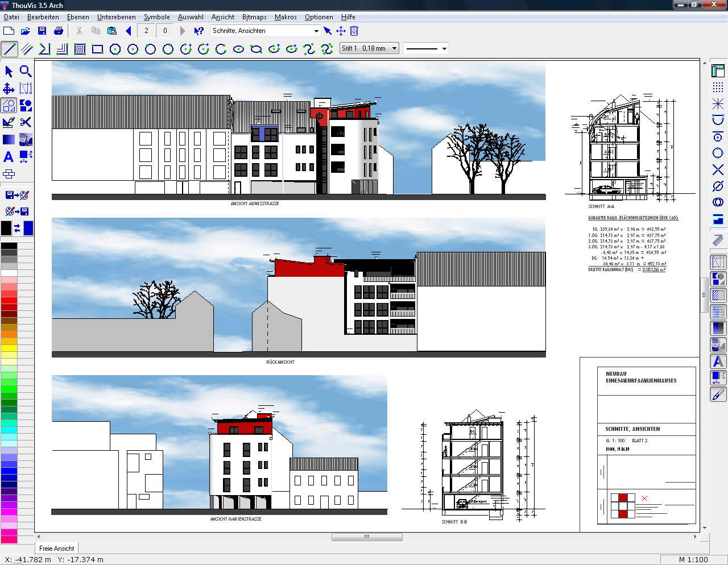Toggle the dotted grid snap option
The image size is (728, 565).
(x=718, y=87)
